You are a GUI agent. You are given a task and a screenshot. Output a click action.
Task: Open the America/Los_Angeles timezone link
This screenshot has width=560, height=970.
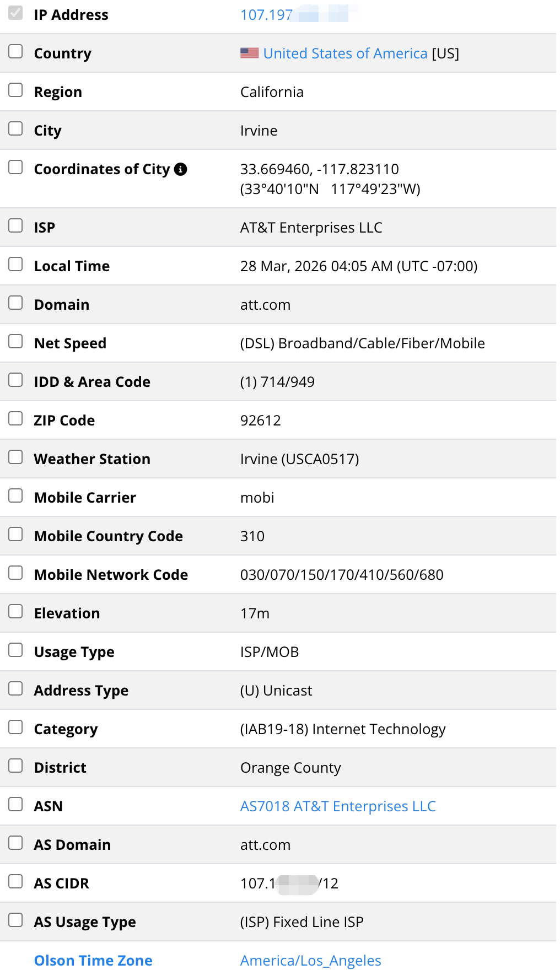[310, 960]
